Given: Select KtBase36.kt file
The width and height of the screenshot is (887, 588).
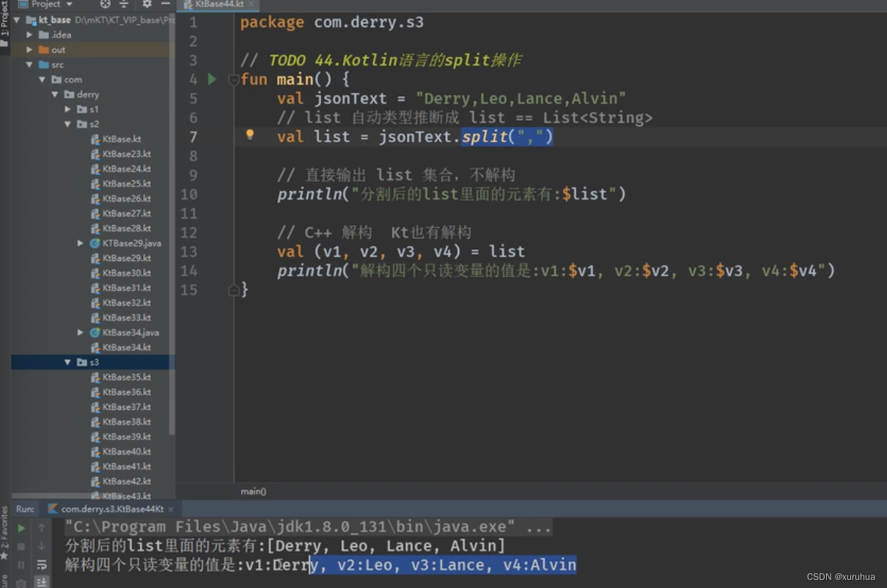Looking at the screenshot, I should click(x=121, y=392).
